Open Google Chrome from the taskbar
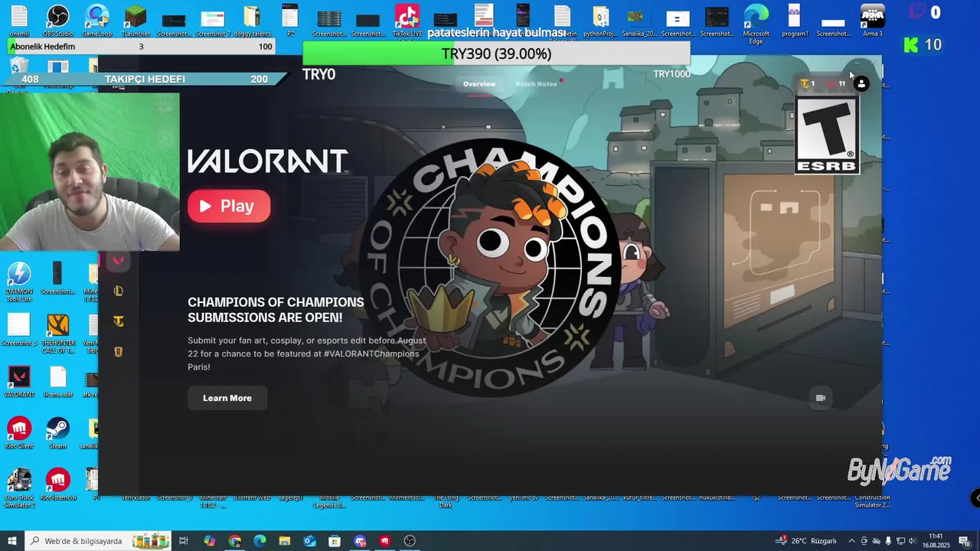Screen dimensions: 980x551 (234, 541)
